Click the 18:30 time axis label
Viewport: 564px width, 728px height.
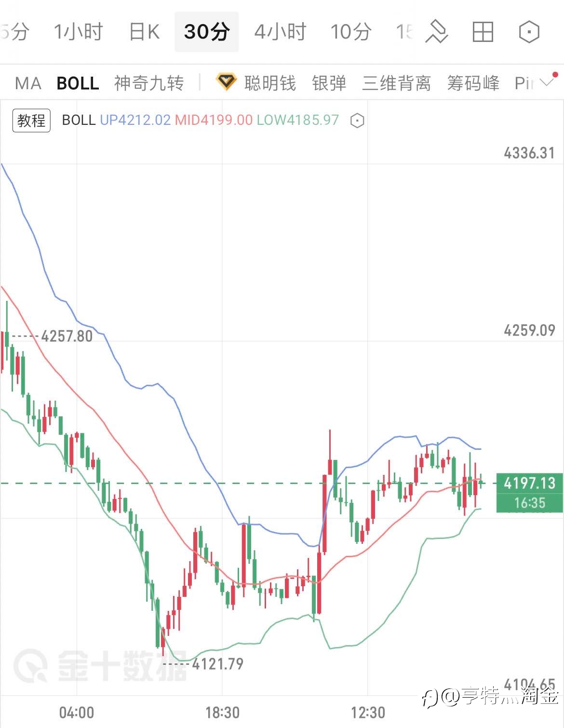pos(222,712)
